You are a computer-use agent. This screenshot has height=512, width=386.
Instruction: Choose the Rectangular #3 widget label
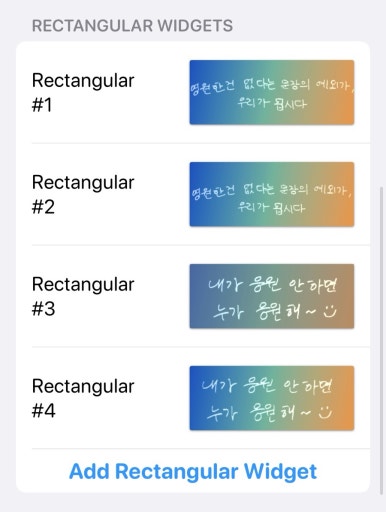(x=83, y=296)
